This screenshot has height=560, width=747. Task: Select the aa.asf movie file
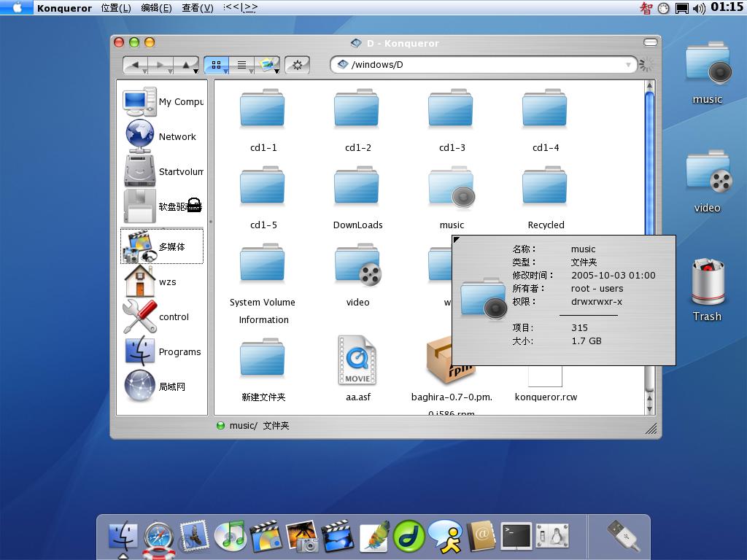357,368
